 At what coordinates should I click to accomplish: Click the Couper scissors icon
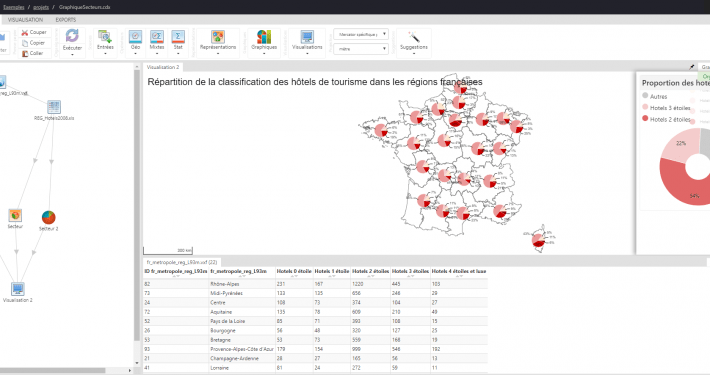point(25,33)
